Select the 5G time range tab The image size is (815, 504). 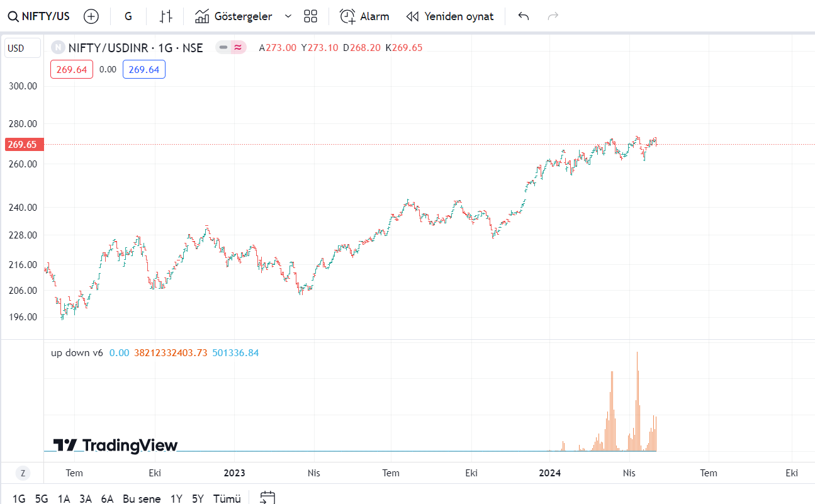(x=42, y=498)
